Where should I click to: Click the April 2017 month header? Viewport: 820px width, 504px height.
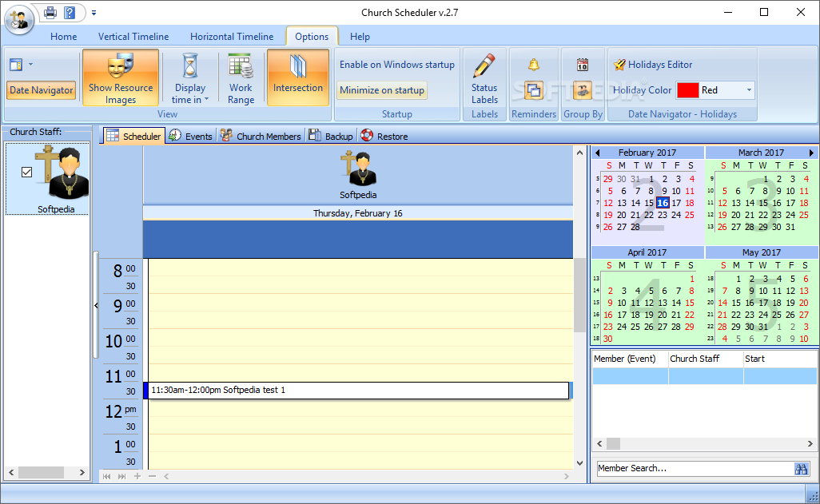(x=647, y=252)
